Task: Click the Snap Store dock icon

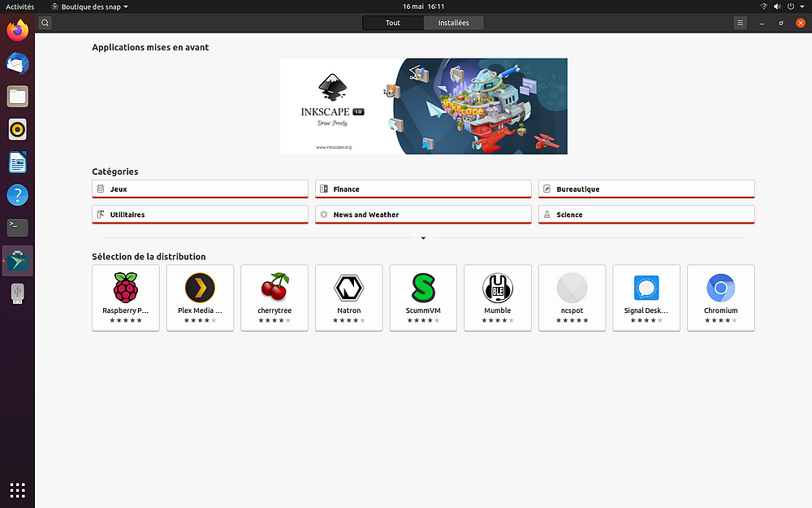Action: (x=18, y=261)
